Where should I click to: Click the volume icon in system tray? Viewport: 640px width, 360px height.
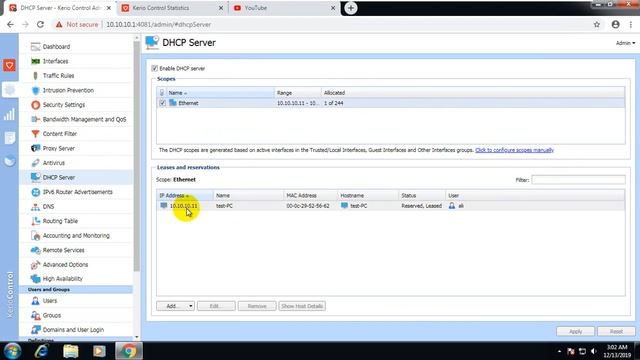tap(593, 351)
